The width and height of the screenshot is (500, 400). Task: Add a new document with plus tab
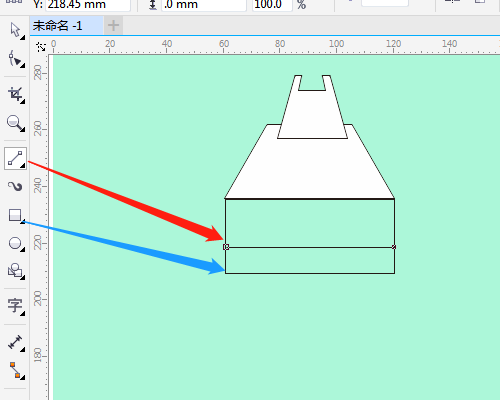113,26
